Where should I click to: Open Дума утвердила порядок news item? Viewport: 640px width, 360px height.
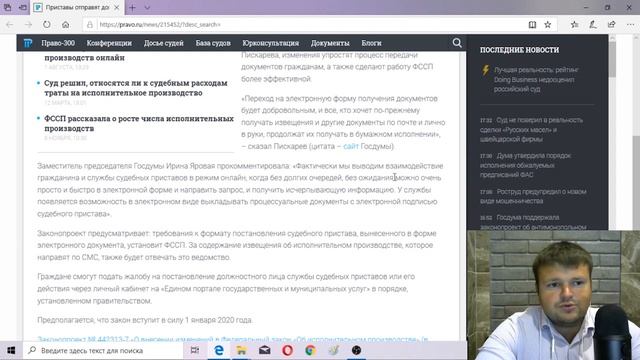pos(525,165)
